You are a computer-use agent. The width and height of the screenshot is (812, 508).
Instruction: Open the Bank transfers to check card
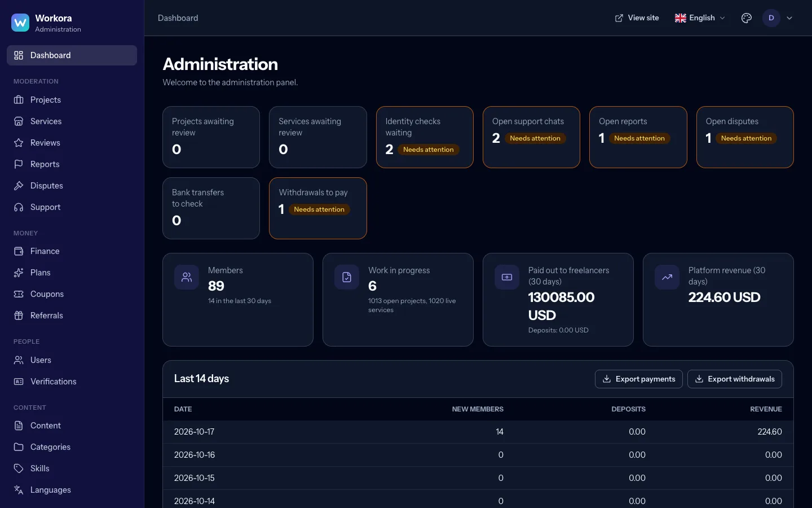(211, 208)
